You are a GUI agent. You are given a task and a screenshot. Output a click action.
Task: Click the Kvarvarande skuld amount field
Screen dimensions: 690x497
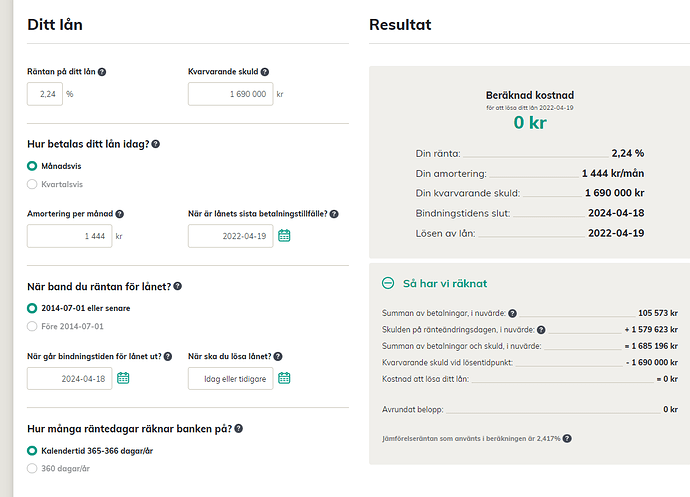pos(231,94)
